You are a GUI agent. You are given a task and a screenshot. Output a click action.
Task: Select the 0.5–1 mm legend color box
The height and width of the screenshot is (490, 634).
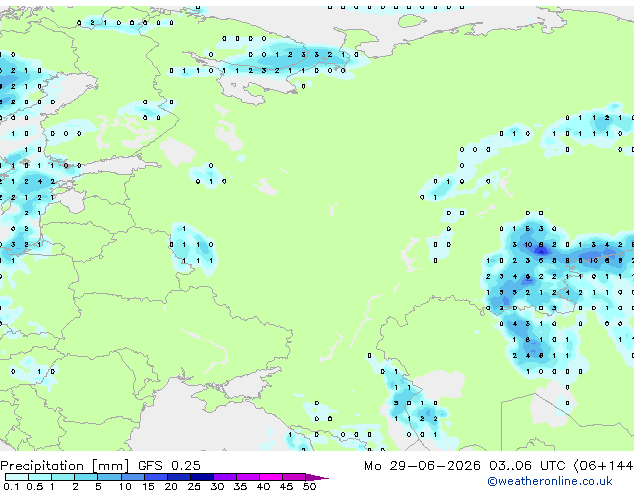point(40,477)
